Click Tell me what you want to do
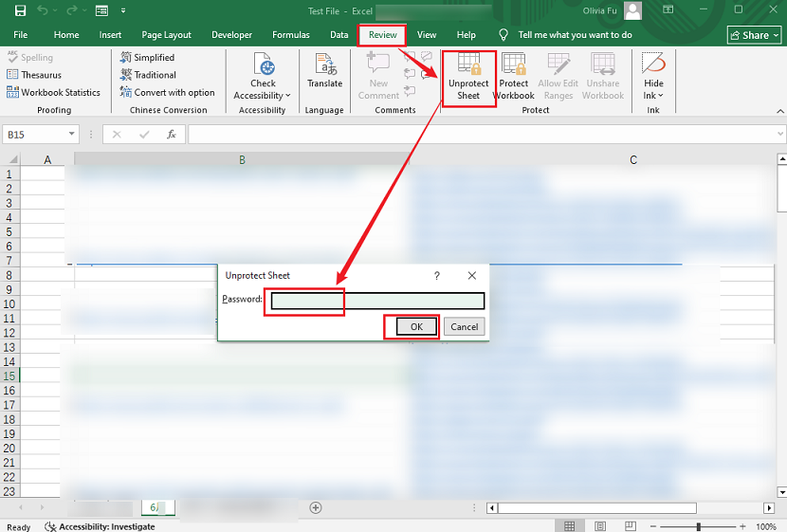Viewport: 787px width, 532px height. [x=575, y=35]
